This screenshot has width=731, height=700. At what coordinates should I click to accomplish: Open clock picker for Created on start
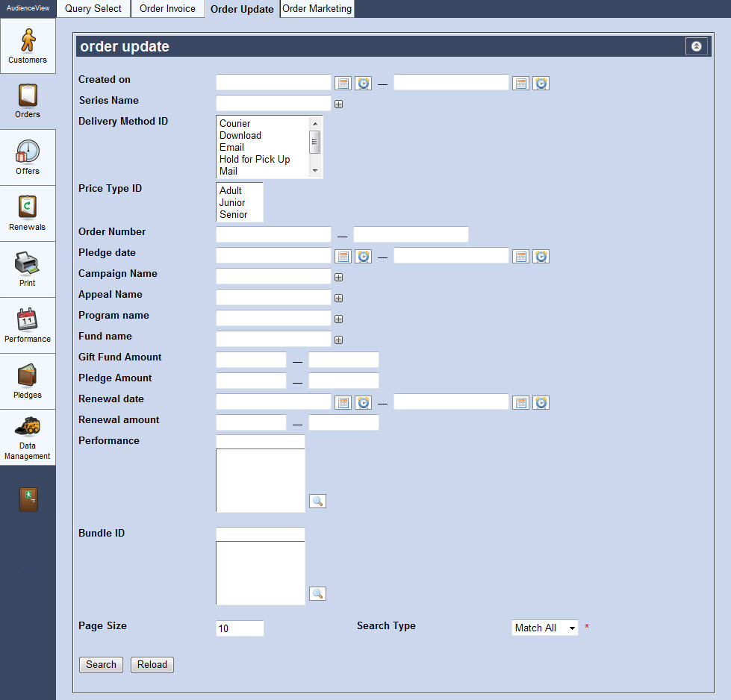pos(363,84)
